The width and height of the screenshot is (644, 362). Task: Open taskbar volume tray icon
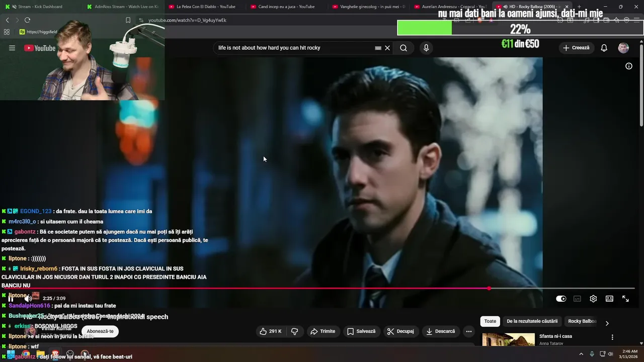pos(610,354)
